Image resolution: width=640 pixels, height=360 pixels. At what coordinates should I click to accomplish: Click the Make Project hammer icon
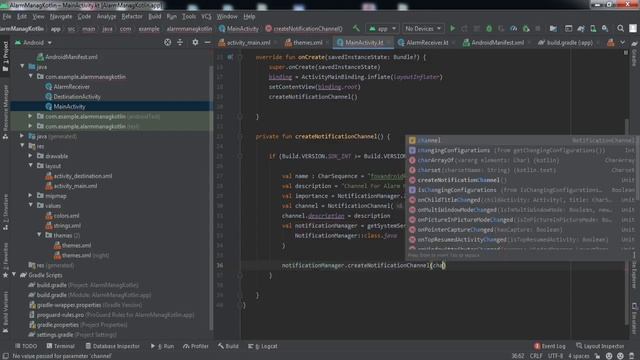(356, 29)
